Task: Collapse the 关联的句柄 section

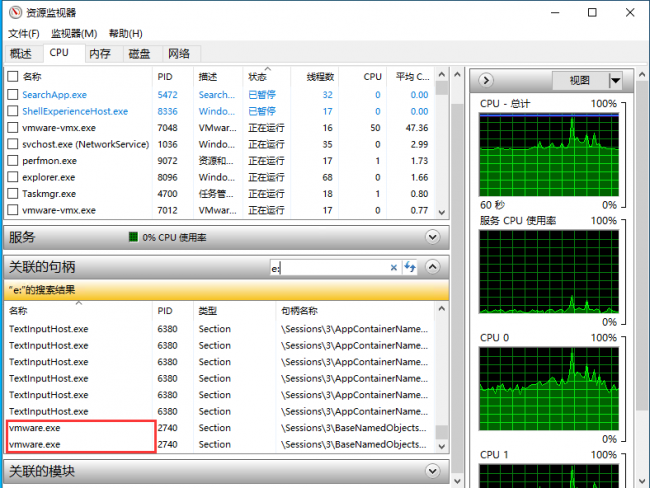Action: pyautogui.click(x=432, y=267)
